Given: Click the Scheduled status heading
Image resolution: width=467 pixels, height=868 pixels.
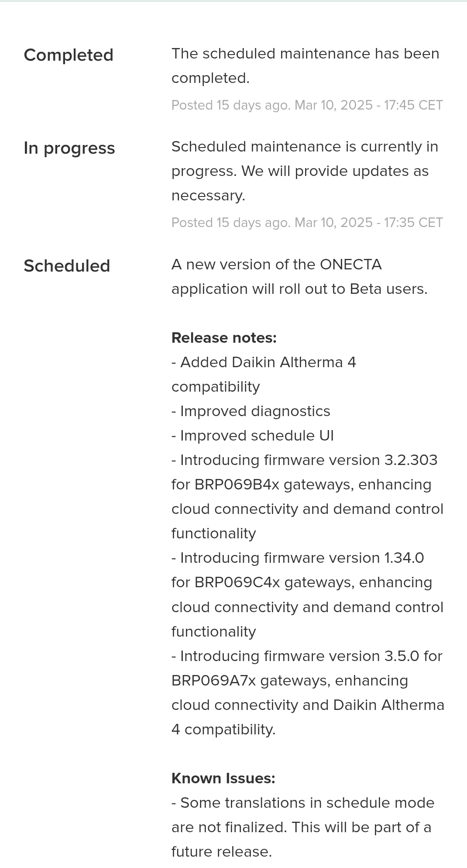Looking at the screenshot, I should pyautogui.click(x=67, y=266).
